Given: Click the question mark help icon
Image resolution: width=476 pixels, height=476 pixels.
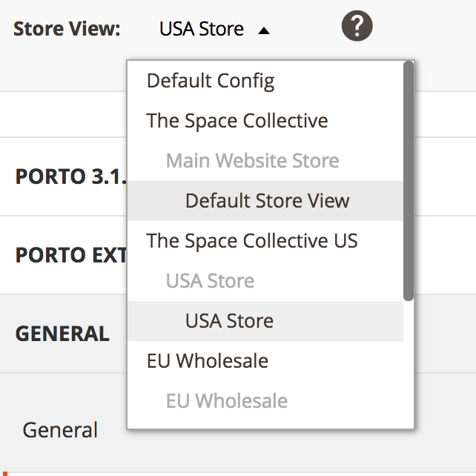Looking at the screenshot, I should point(357,27).
